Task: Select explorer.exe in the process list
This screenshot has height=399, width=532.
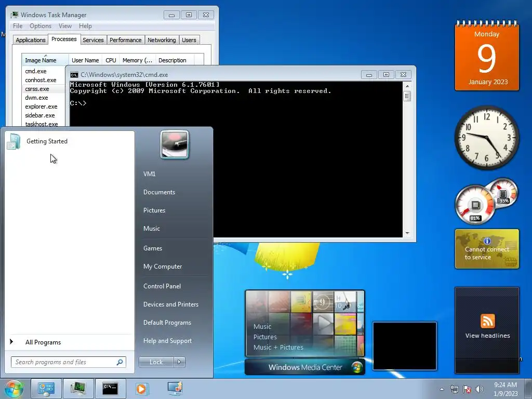Action: (41, 107)
